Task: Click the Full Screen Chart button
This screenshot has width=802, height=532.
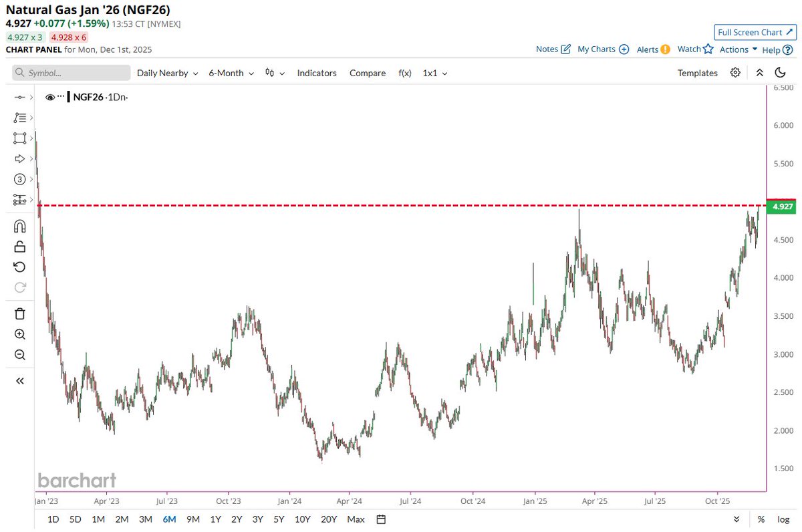Action: tap(755, 32)
